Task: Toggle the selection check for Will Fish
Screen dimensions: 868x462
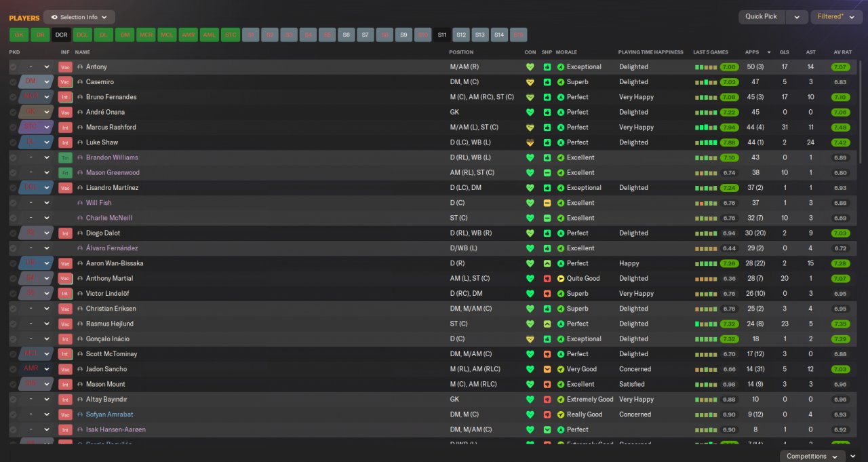Action: point(13,203)
